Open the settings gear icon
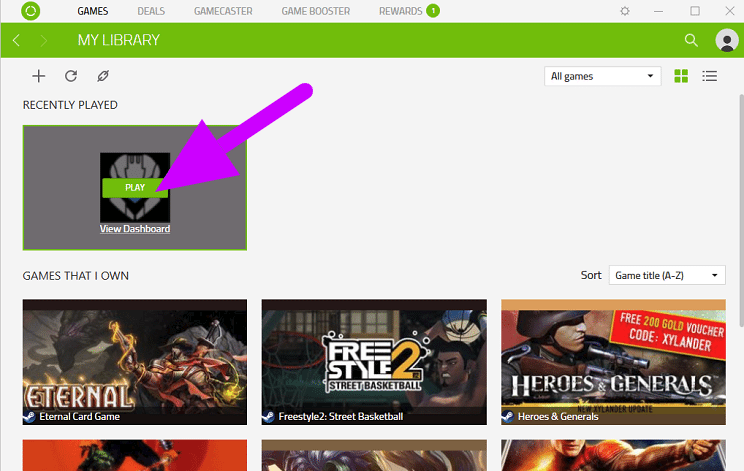This screenshot has height=471, width=744. point(625,11)
